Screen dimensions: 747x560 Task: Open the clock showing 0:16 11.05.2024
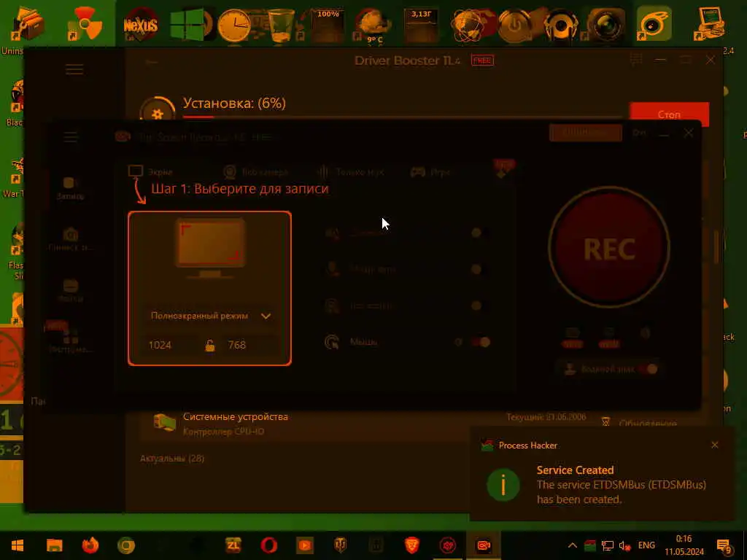[x=684, y=545]
